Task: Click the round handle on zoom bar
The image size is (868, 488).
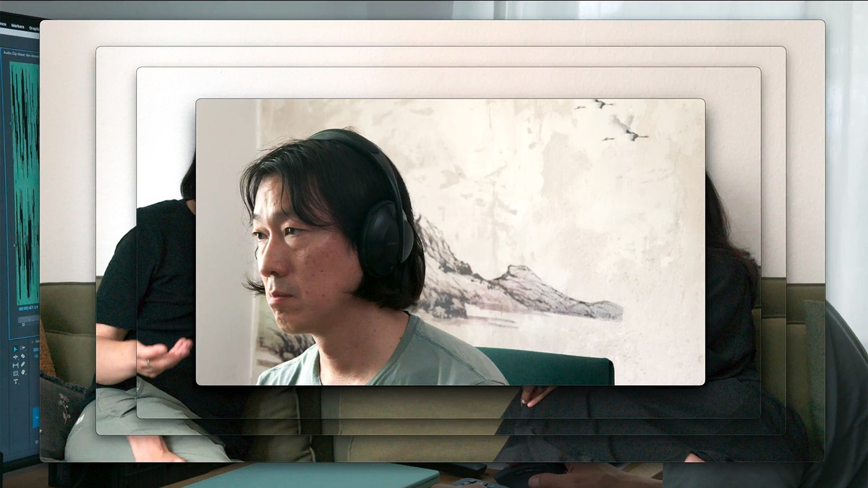Action: point(23,324)
